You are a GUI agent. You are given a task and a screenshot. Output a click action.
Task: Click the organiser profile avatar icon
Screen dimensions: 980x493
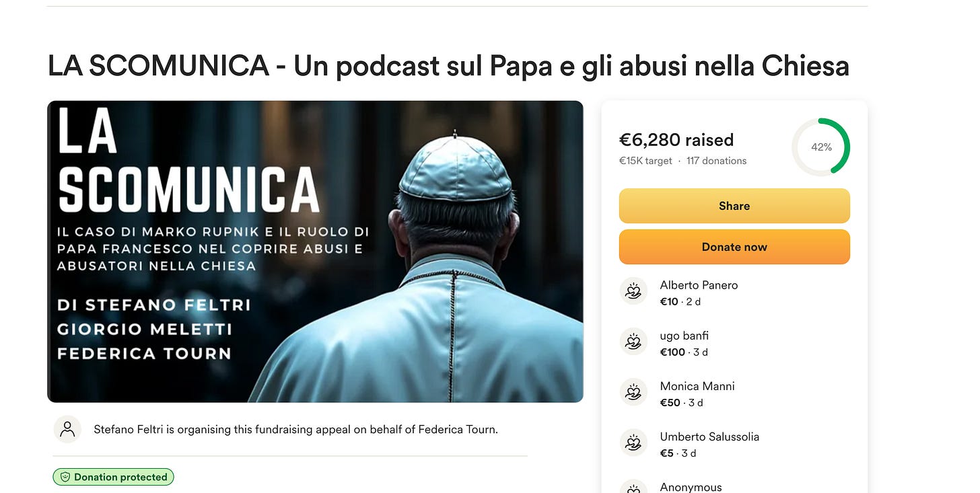click(67, 429)
